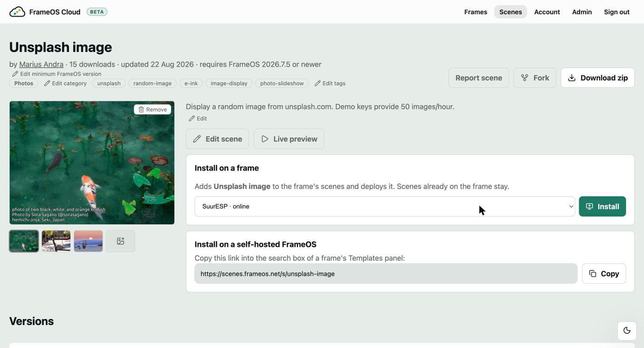Toggle dark mode with the moon icon
Image resolution: width=644 pixels, height=348 pixels.
627,331
